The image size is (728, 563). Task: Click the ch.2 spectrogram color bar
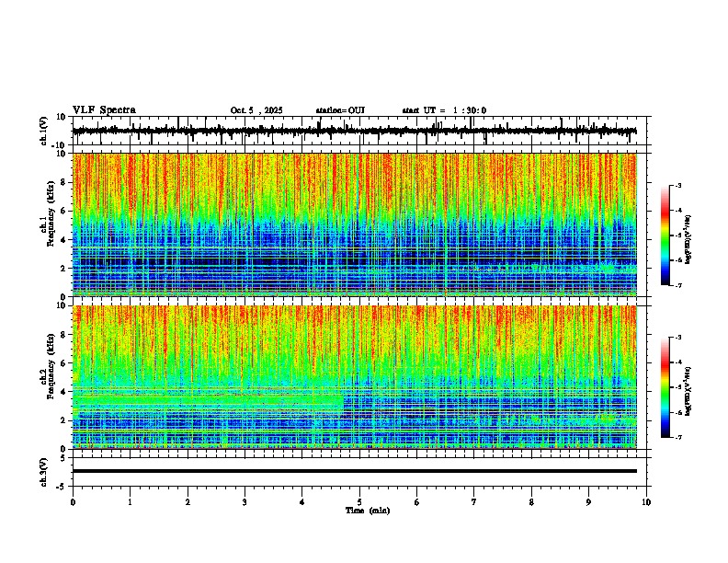click(665, 387)
